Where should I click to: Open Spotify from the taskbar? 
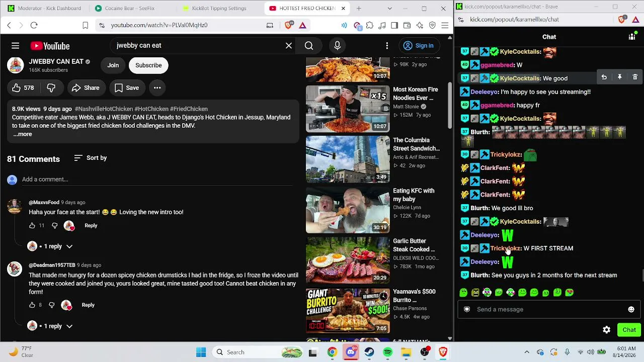[387, 352]
